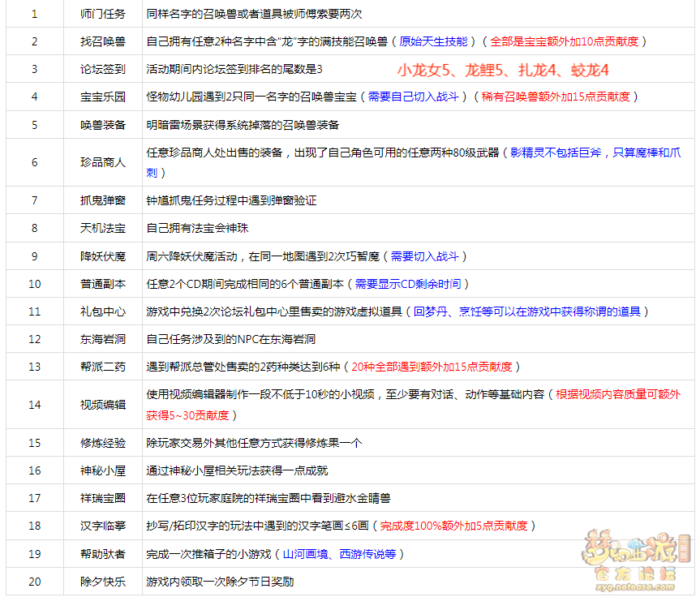Select the 抓鬼弹窗 cell

coord(103,200)
